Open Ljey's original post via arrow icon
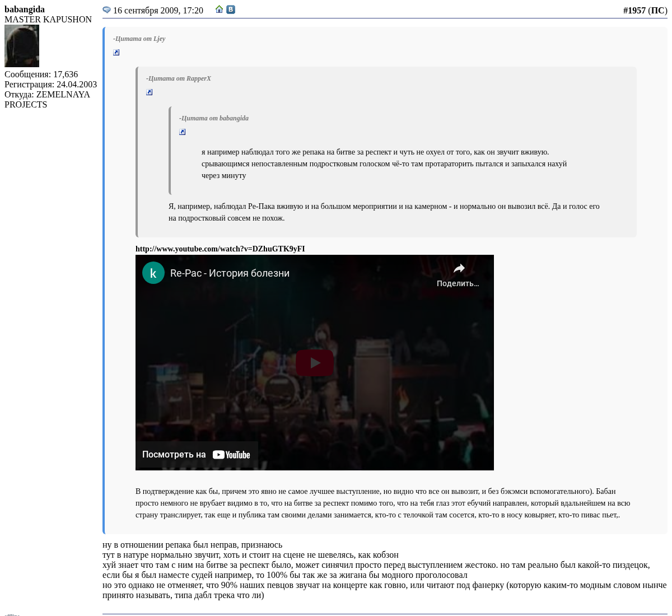 point(116,53)
